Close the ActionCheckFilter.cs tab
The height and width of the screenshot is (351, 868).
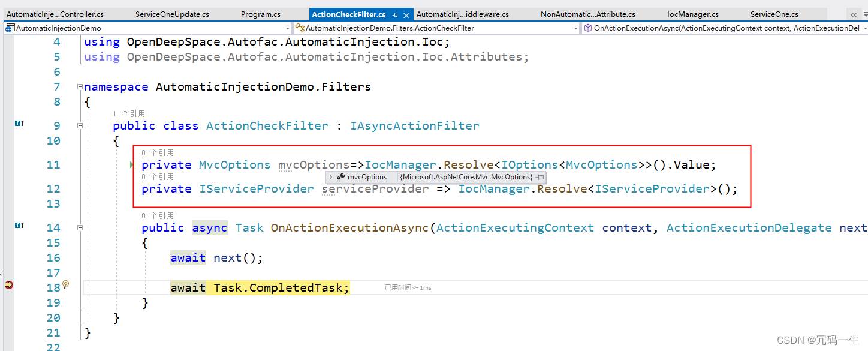[x=407, y=14]
